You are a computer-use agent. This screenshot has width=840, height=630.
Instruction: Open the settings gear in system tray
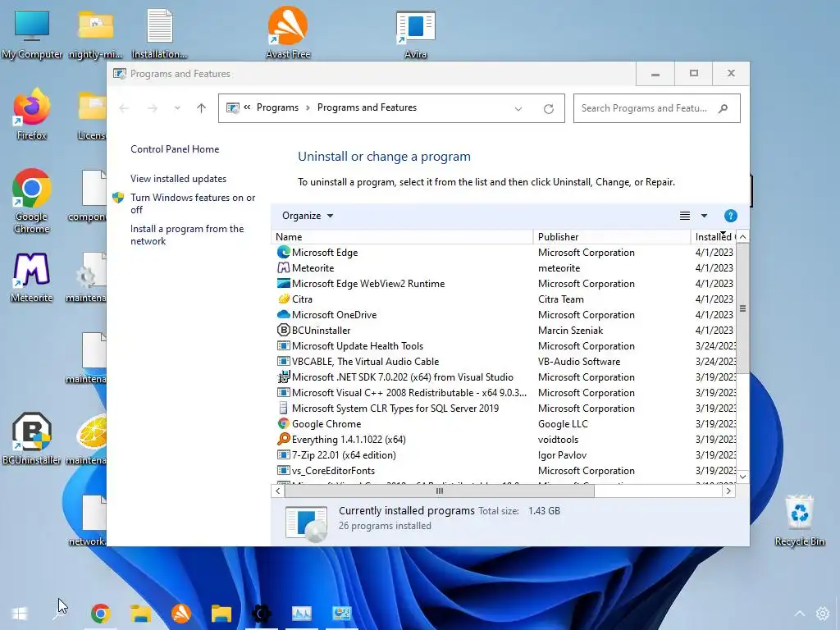822,614
